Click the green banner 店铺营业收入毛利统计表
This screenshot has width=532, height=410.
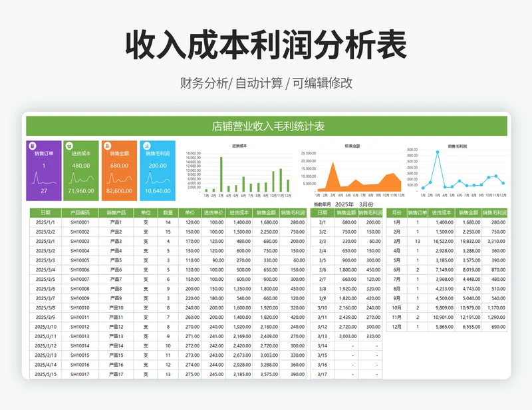[267, 126]
